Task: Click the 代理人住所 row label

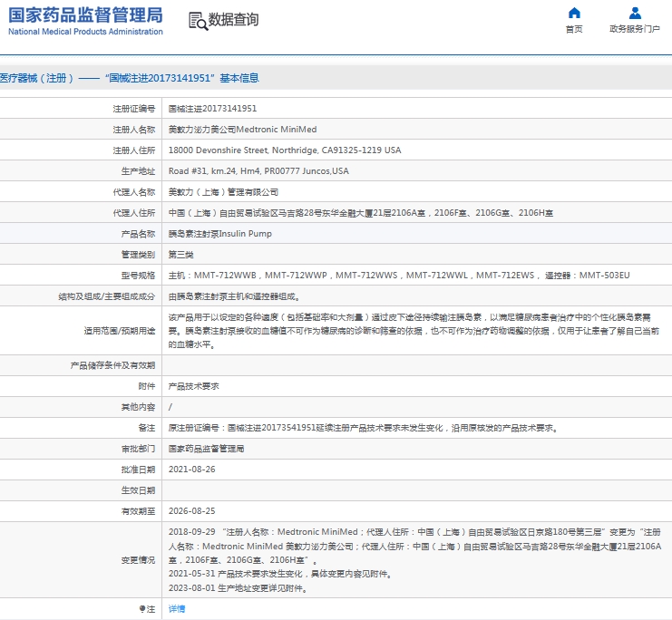Action: pos(133,213)
